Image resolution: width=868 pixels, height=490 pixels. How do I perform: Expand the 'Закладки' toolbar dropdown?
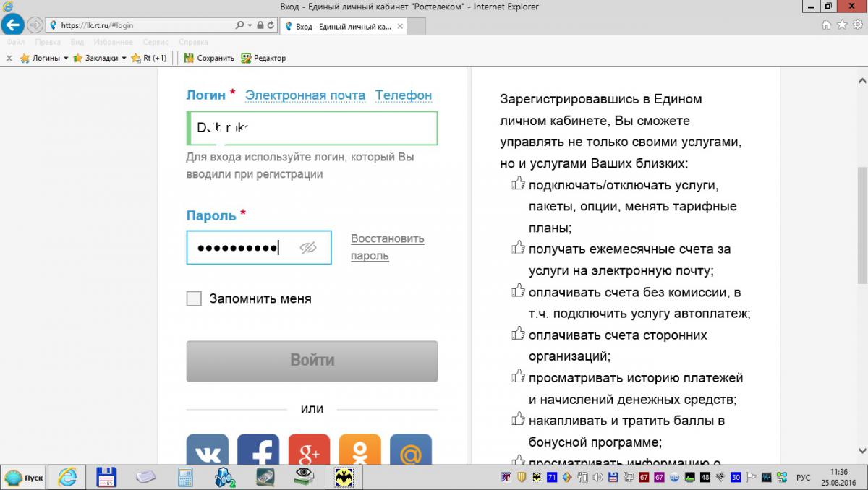tap(124, 58)
